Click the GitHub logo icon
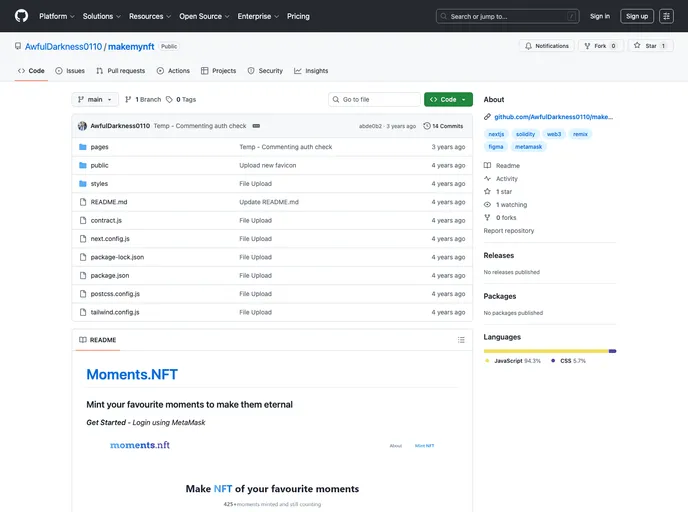The image size is (688, 512). [x=22, y=16]
